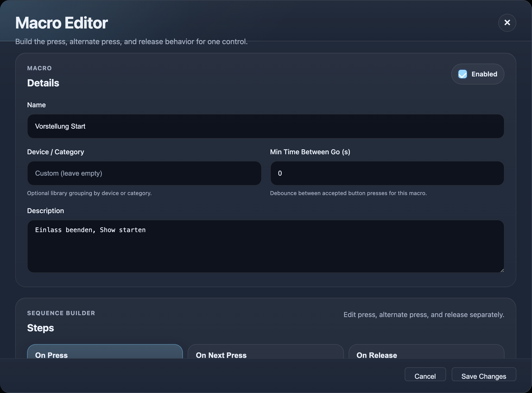This screenshot has height=393, width=532.
Task: Click the 'Steps' heading
Action: click(x=40, y=328)
